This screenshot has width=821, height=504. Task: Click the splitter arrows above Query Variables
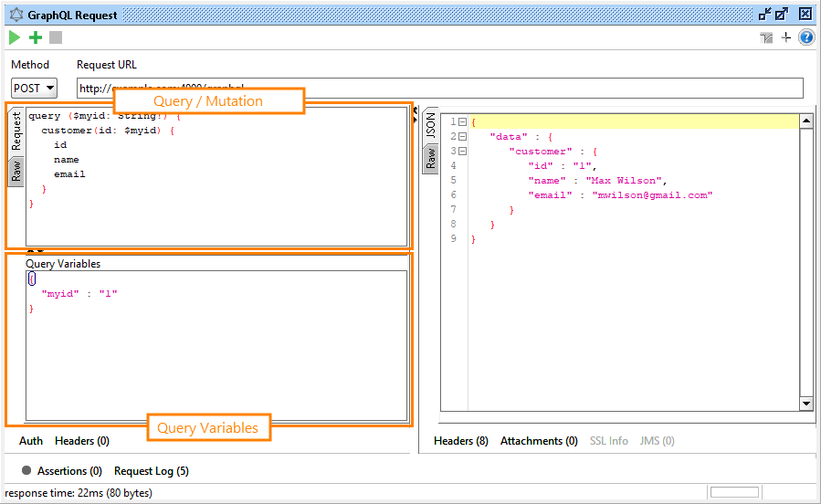click(35, 252)
